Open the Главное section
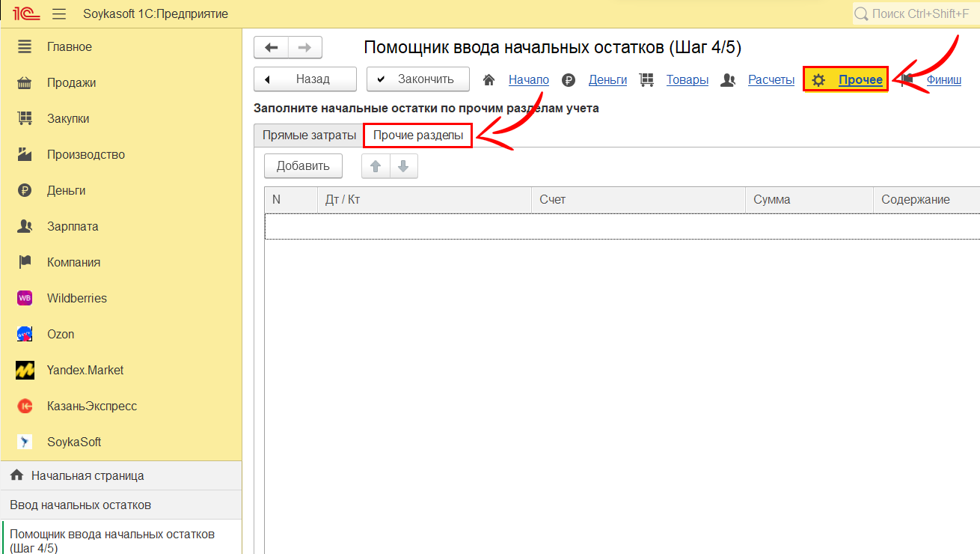980x554 pixels. click(70, 46)
